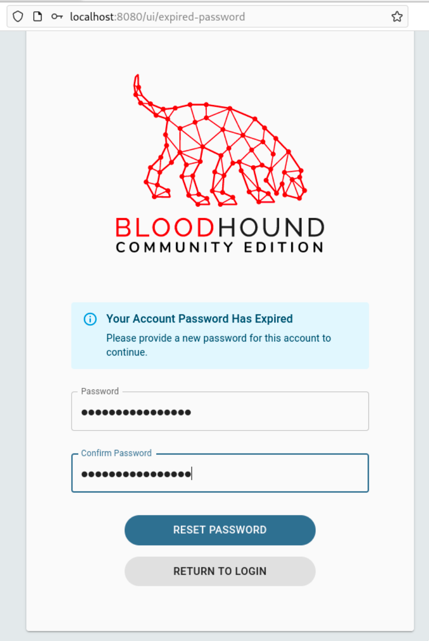This screenshot has height=641, width=429.
Task: Click the tracking protection shield icon
Action: (18, 17)
